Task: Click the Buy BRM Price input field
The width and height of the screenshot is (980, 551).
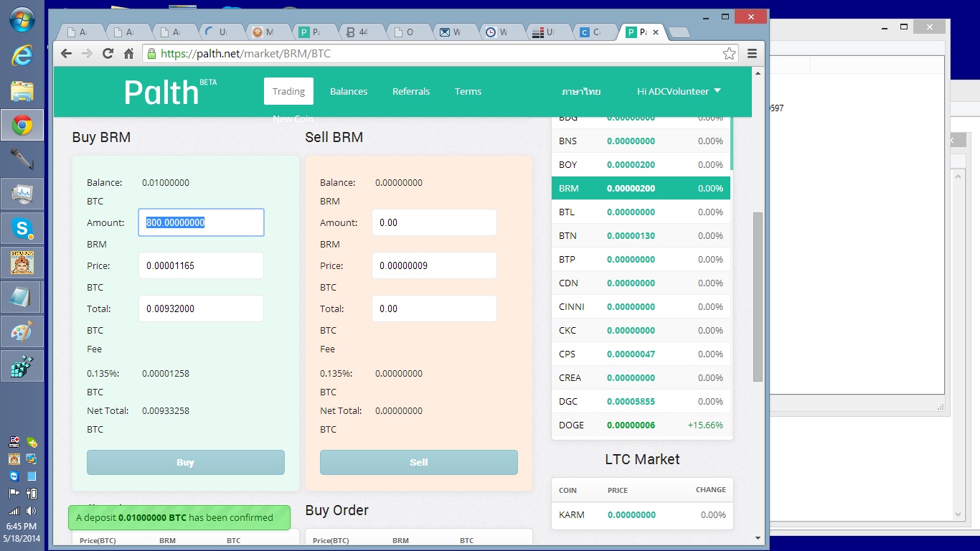Action: point(201,265)
